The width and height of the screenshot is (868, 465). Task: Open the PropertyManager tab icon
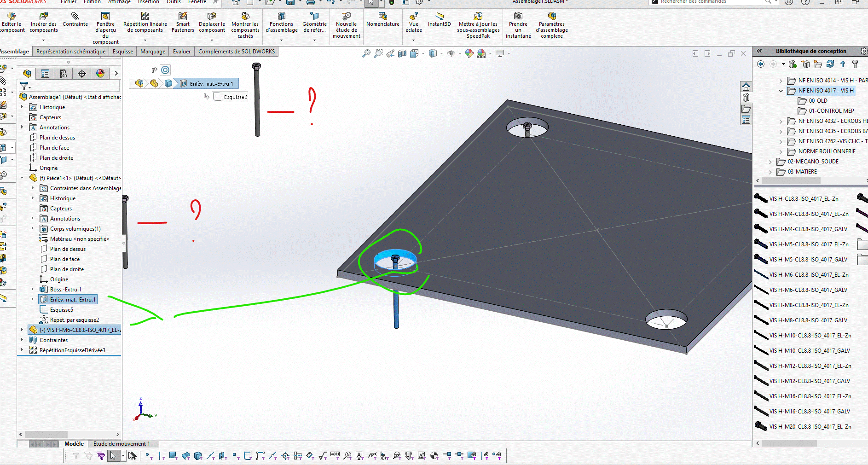[45, 74]
